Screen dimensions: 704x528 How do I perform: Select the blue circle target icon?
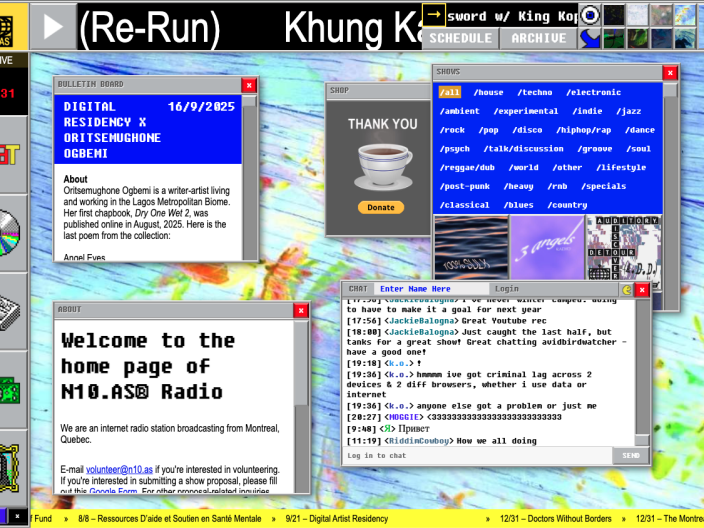(590, 14)
